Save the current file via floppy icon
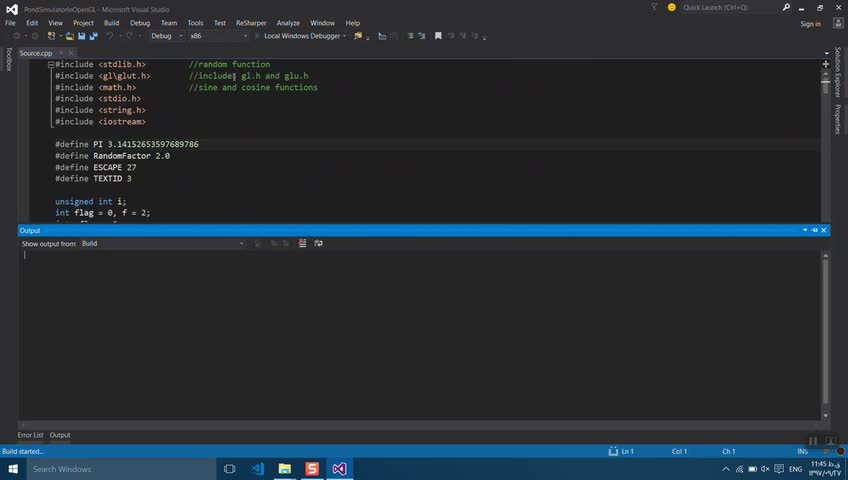This screenshot has width=848, height=480. coord(82,36)
